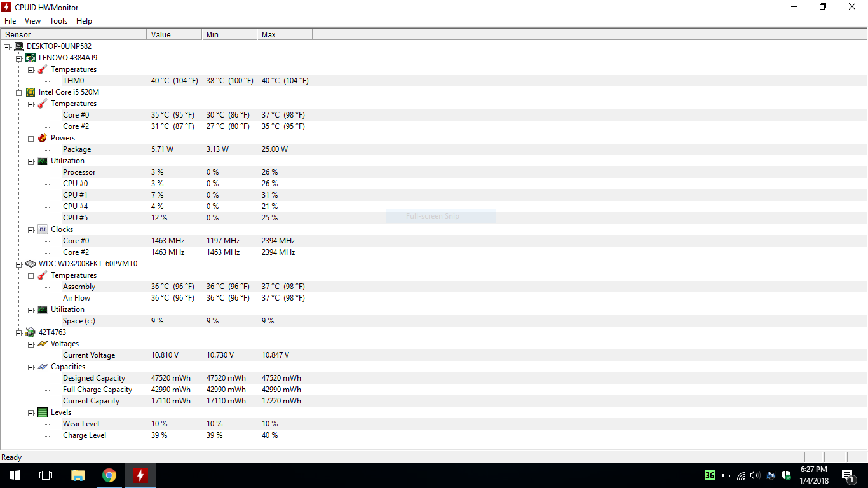Screen dimensions: 868x488
Task: Click the motherboard icon beside LENOVO 4384AJ9
Action: pos(30,58)
